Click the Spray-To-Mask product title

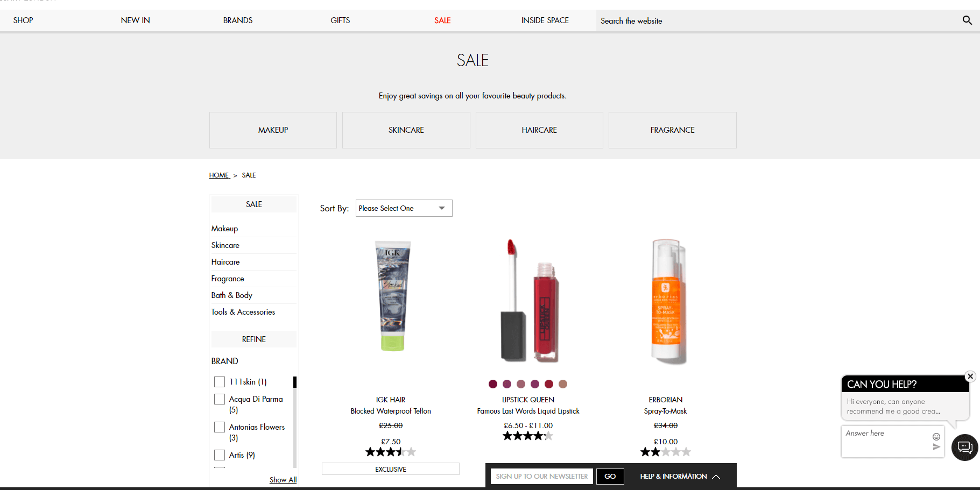coord(666,411)
